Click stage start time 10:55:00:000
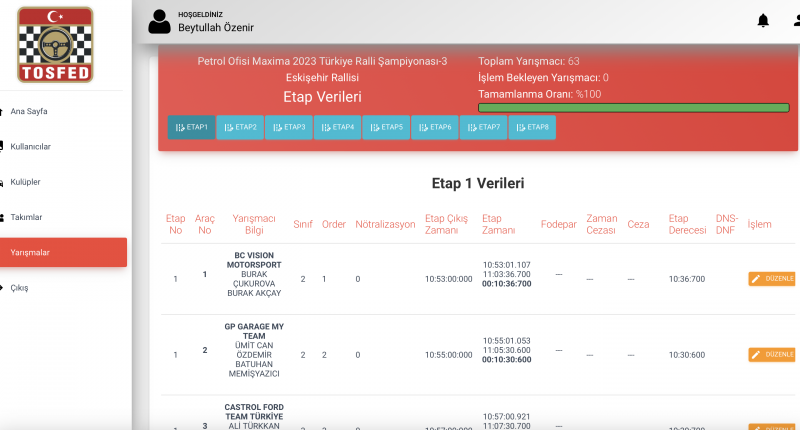The height and width of the screenshot is (430, 800). click(448, 355)
